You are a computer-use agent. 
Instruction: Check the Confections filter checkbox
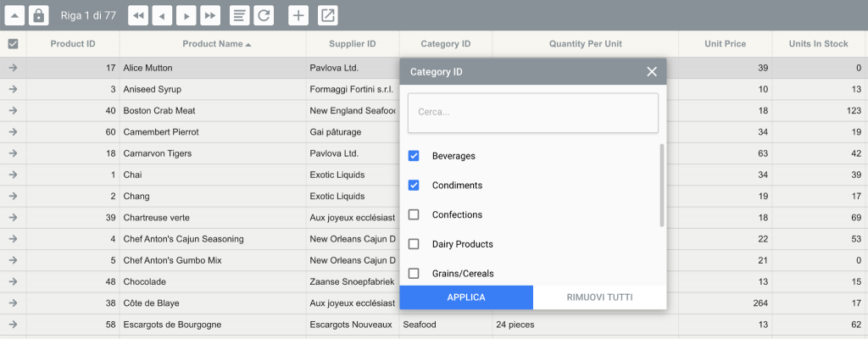point(414,215)
